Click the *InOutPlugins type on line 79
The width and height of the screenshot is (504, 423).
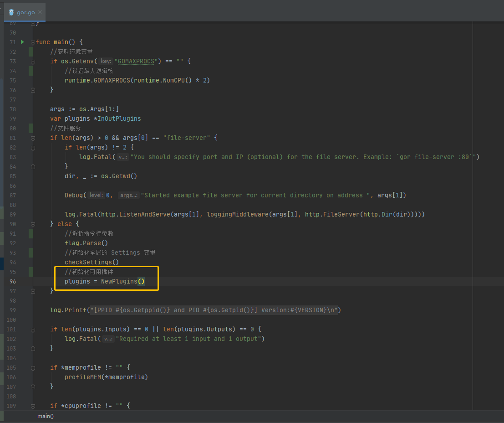coord(117,119)
